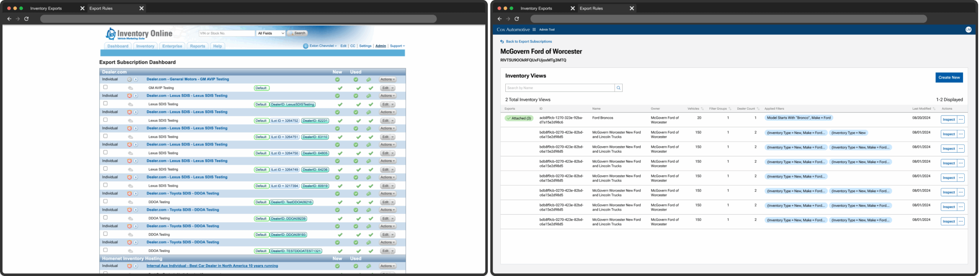Check the GM AVIP Testing checkbox

(105, 87)
